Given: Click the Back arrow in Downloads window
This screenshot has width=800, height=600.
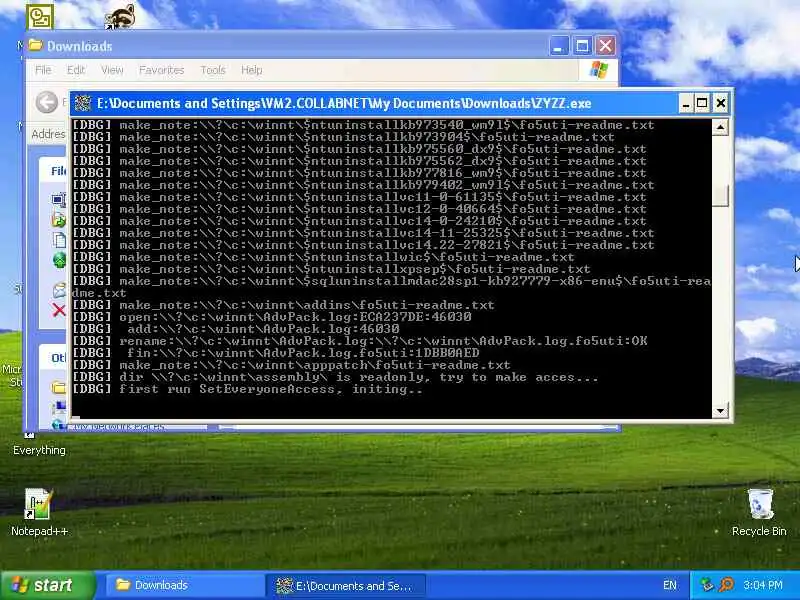Looking at the screenshot, I should (46, 102).
